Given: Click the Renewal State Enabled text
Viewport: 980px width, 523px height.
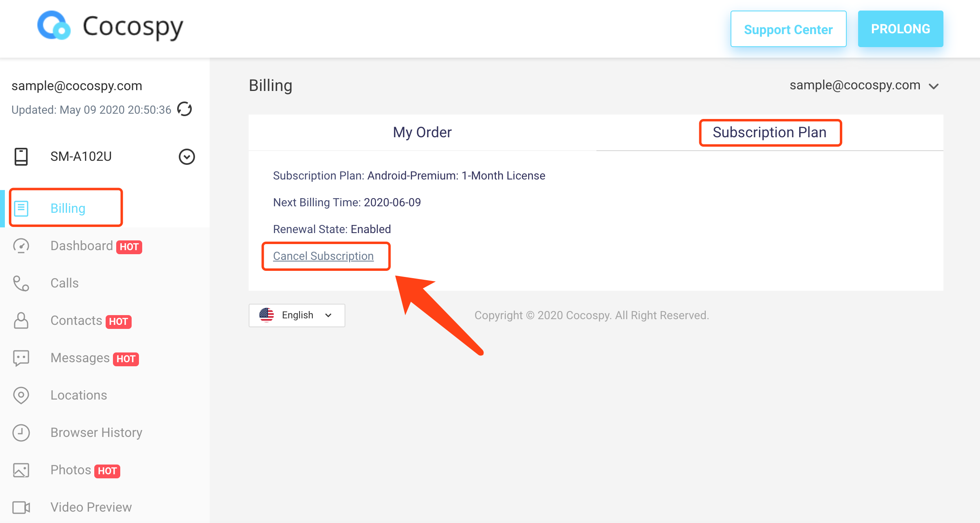Looking at the screenshot, I should pyautogui.click(x=332, y=229).
